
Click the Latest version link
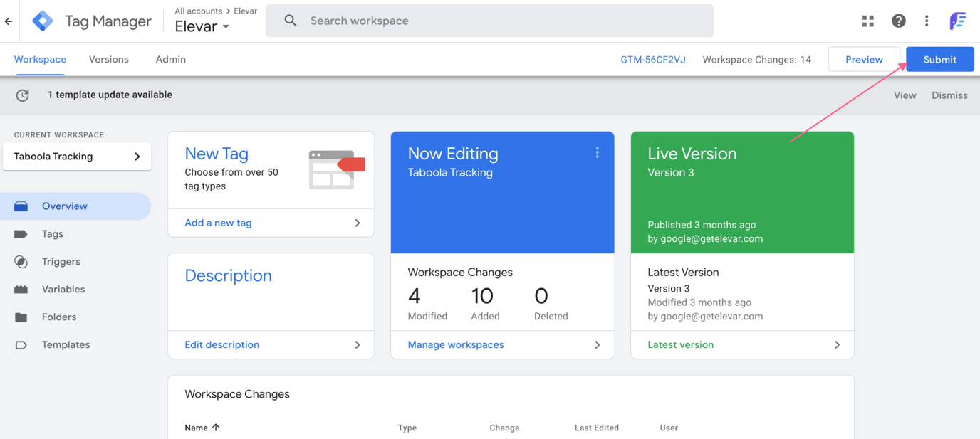point(680,344)
